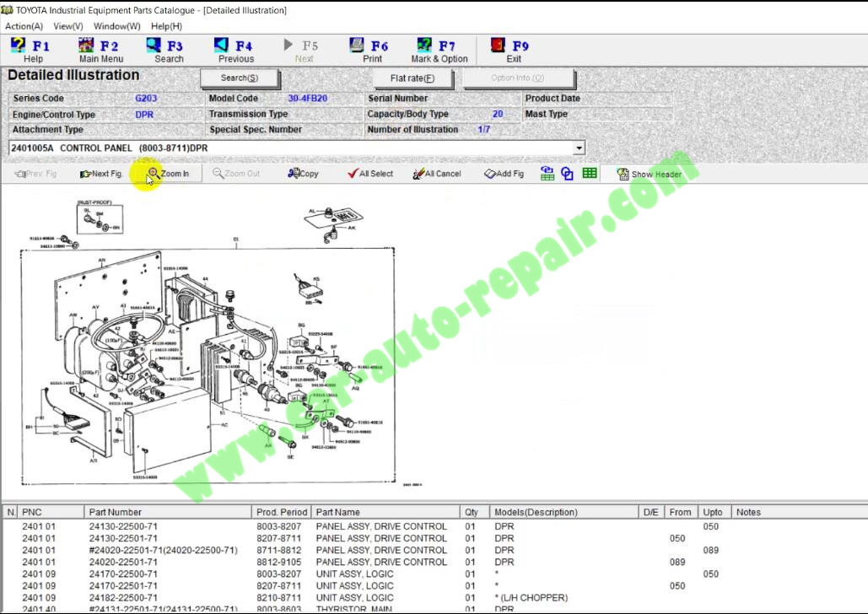Open F3 Search
Viewport: 868px width, 614px height.
(x=169, y=51)
